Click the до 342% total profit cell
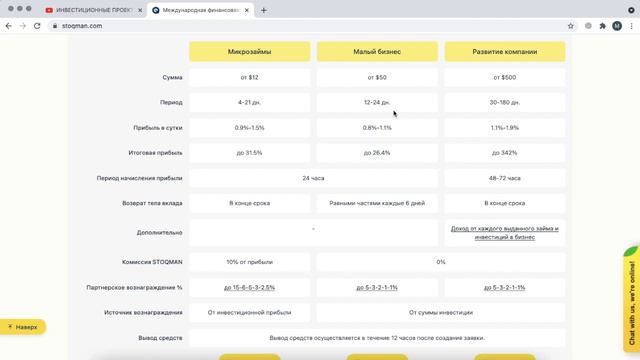The width and height of the screenshot is (640, 360). coord(505,153)
